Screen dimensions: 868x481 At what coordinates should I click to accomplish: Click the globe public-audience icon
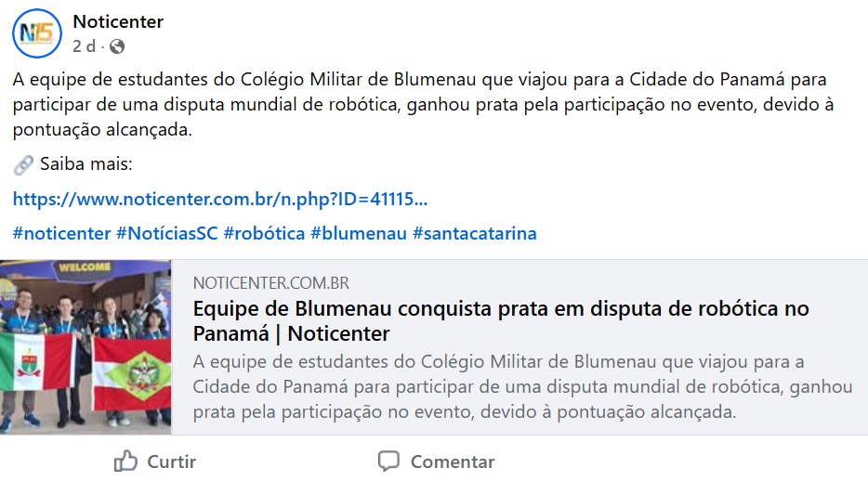(x=117, y=46)
